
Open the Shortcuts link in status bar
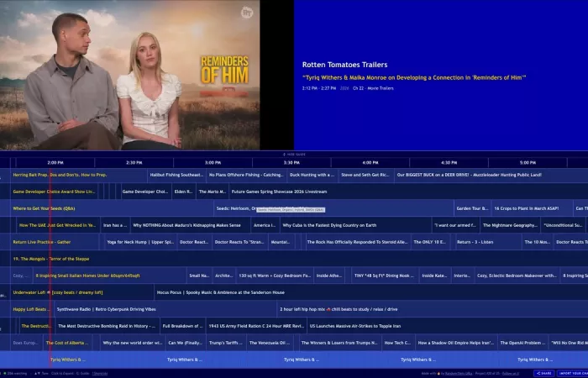click(100, 374)
